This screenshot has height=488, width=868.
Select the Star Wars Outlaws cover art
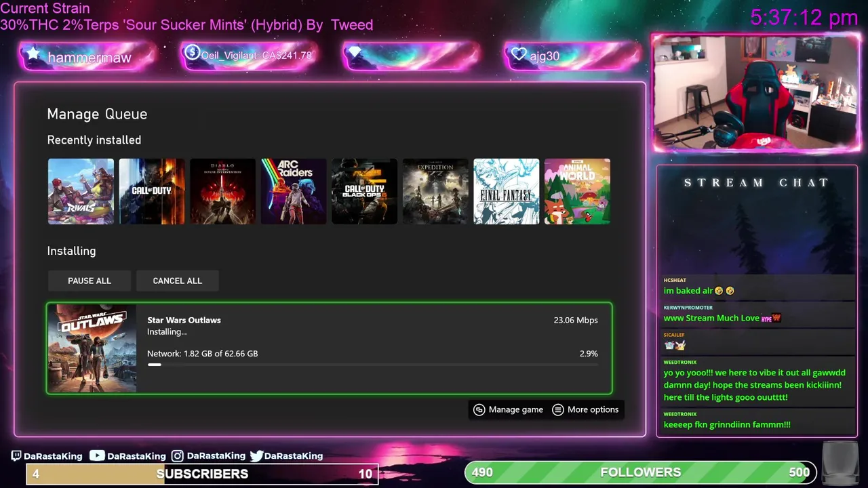[x=92, y=348]
